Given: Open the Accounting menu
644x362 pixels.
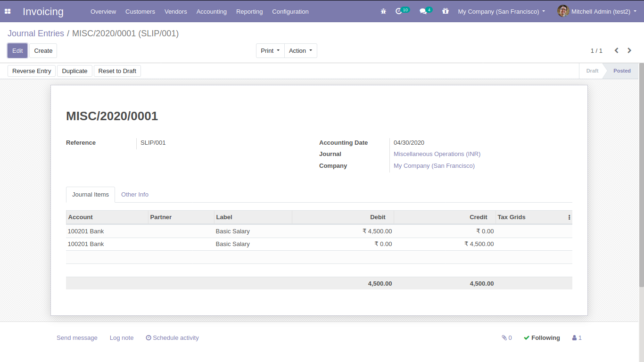Looking at the screenshot, I should click(211, 11).
